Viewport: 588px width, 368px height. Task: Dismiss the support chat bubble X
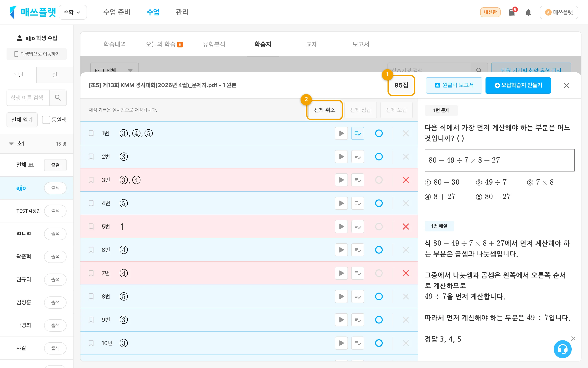click(573, 339)
